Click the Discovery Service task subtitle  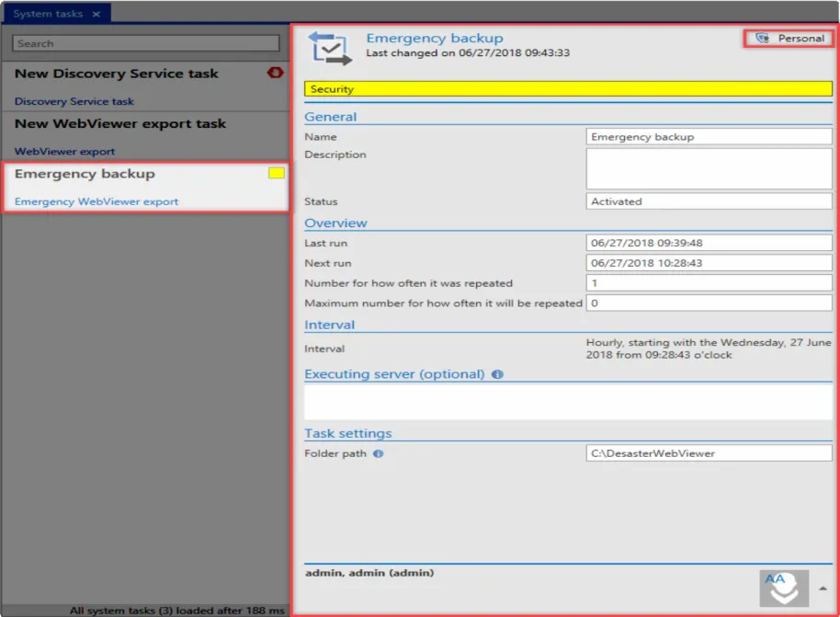[x=74, y=101]
